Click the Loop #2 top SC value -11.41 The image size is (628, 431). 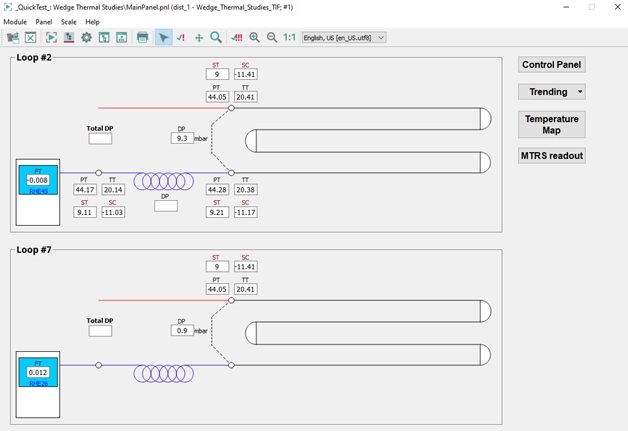tap(246, 75)
